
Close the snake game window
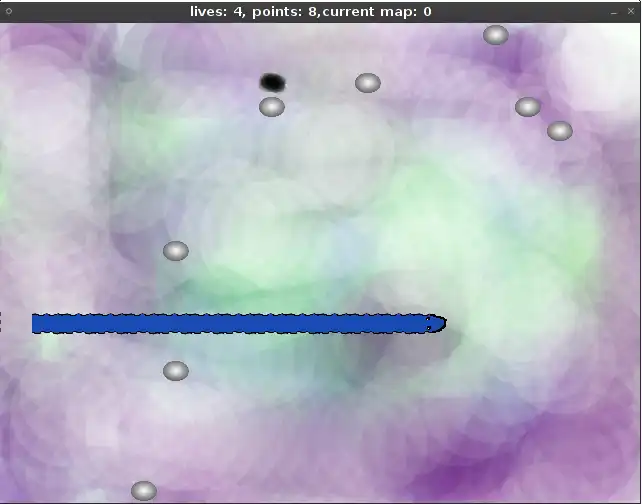pos(631,11)
